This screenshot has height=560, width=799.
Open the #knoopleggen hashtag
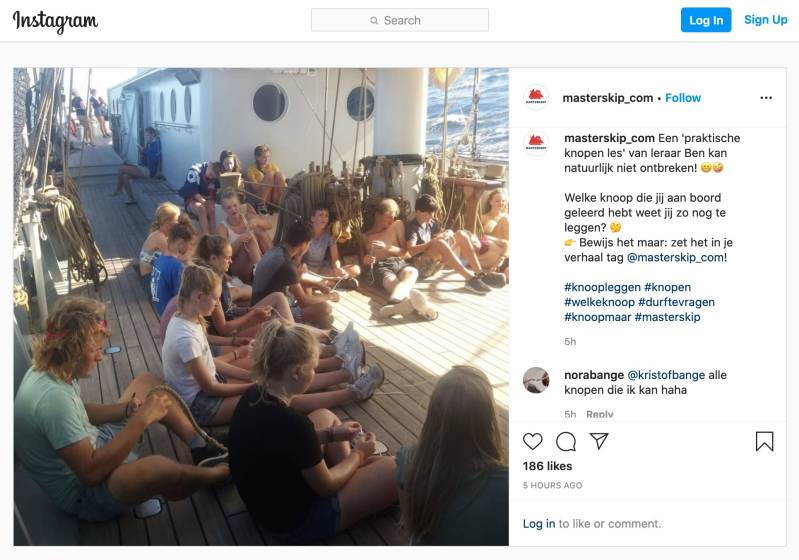[x=602, y=287]
